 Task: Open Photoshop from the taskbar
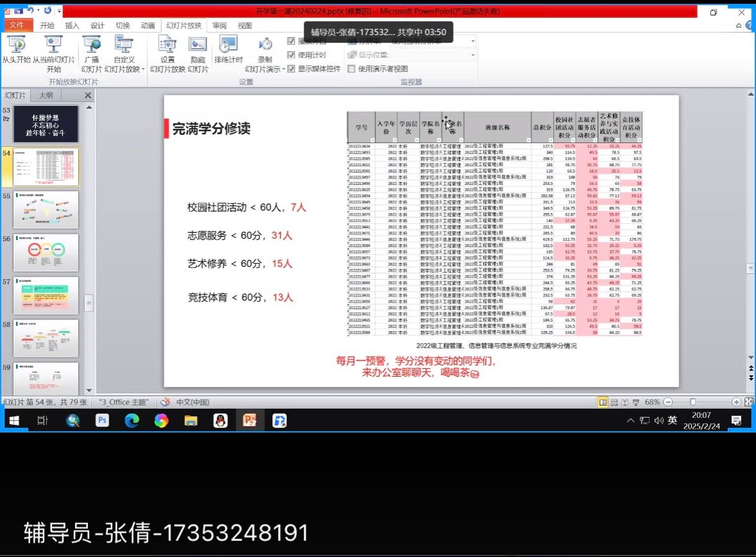(102, 420)
